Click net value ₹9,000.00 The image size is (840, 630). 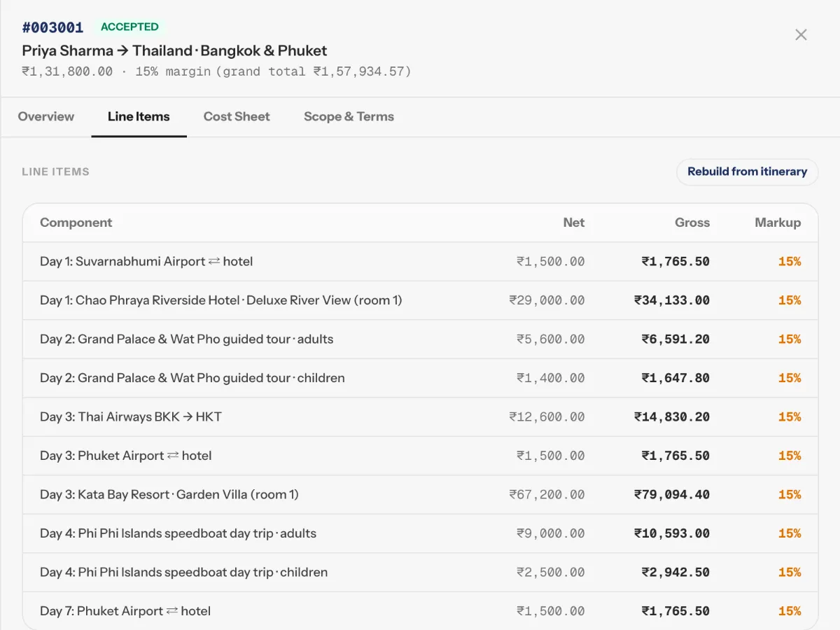click(x=550, y=533)
